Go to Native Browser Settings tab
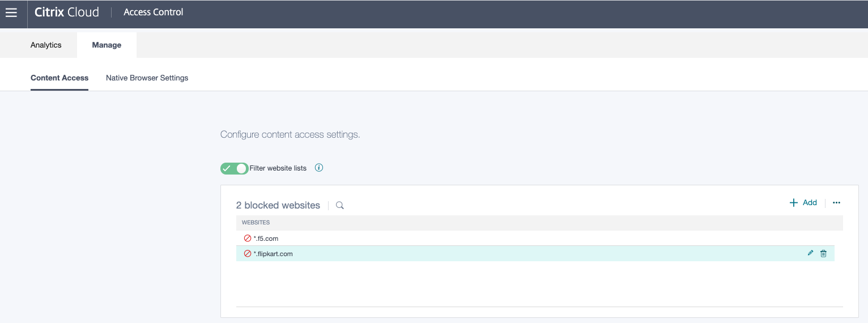Image resolution: width=868 pixels, height=323 pixels. tap(147, 78)
